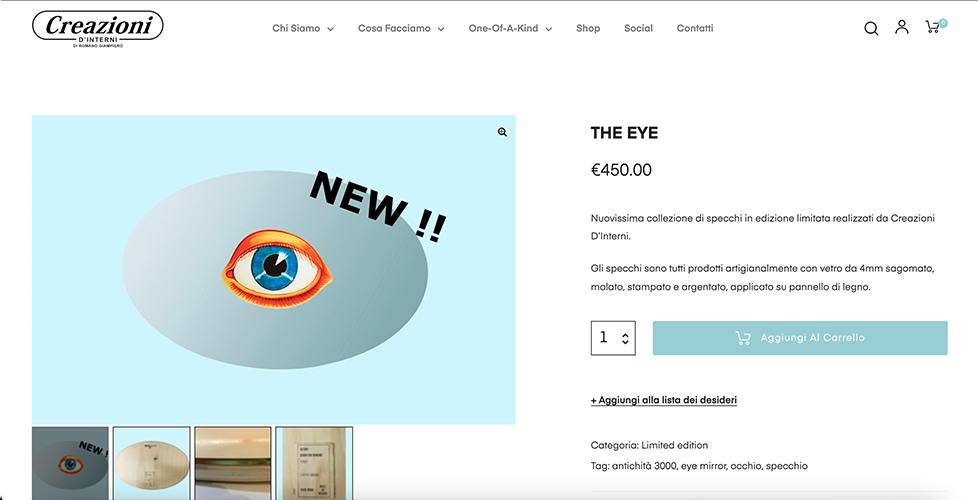Go to the Social menu item
This screenshot has height=500, width=980.
[x=638, y=28]
